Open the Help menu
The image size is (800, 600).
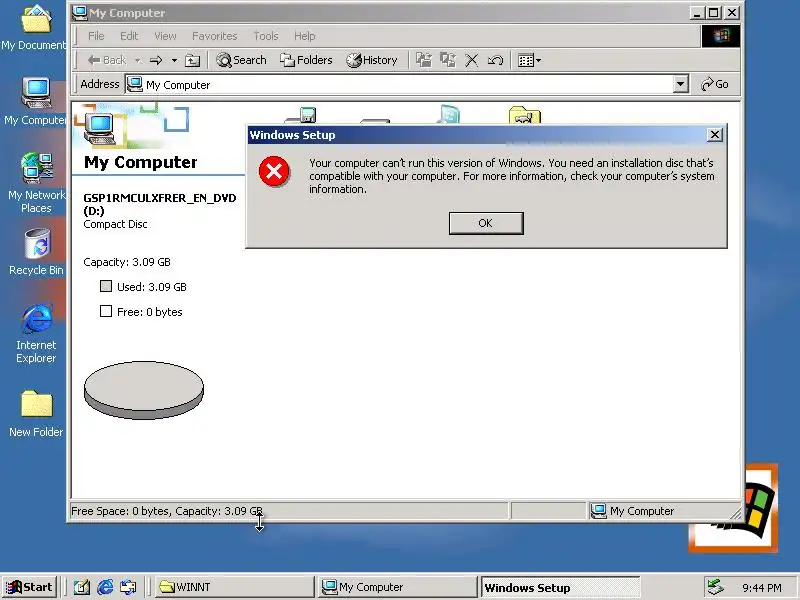pyautogui.click(x=305, y=36)
